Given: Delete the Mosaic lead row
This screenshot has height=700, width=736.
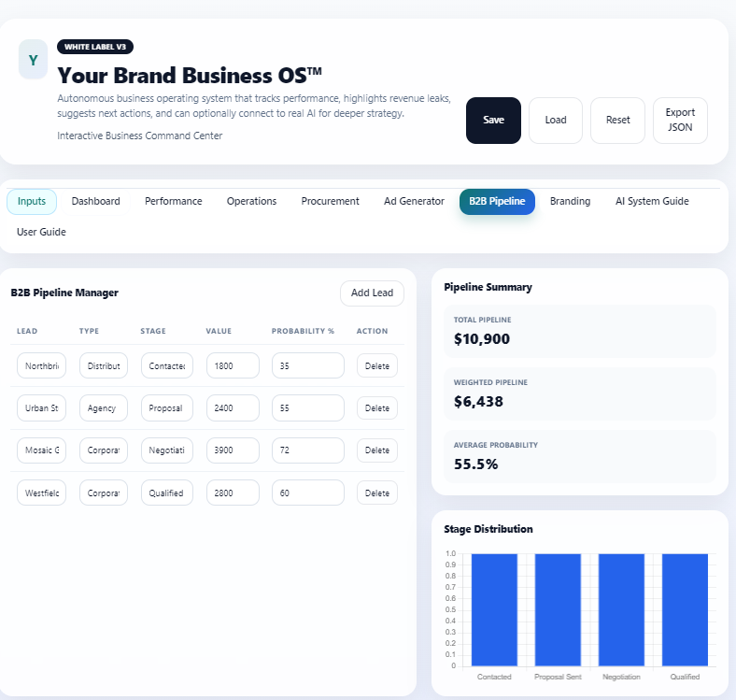Looking at the screenshot, I should (377, 450).
